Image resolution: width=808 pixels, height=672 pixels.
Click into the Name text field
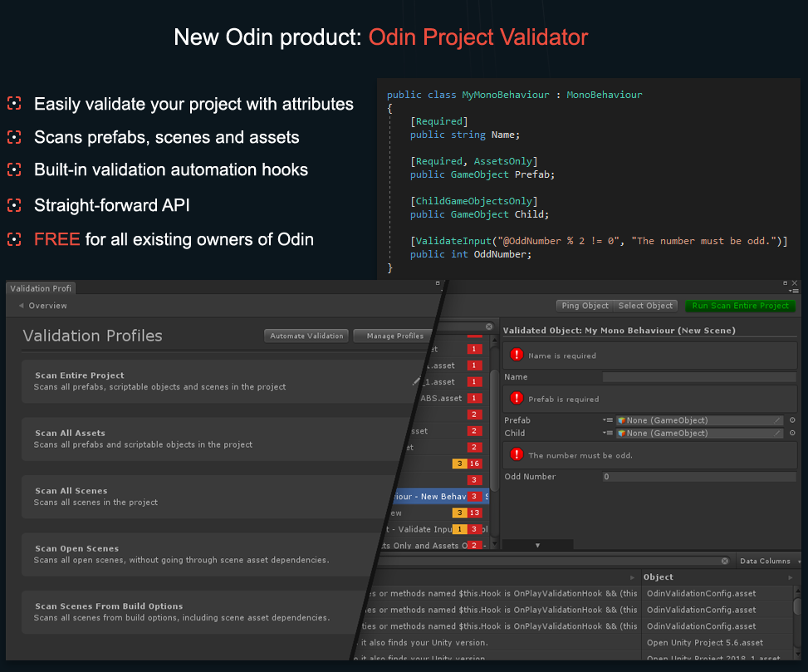[699, 377]
